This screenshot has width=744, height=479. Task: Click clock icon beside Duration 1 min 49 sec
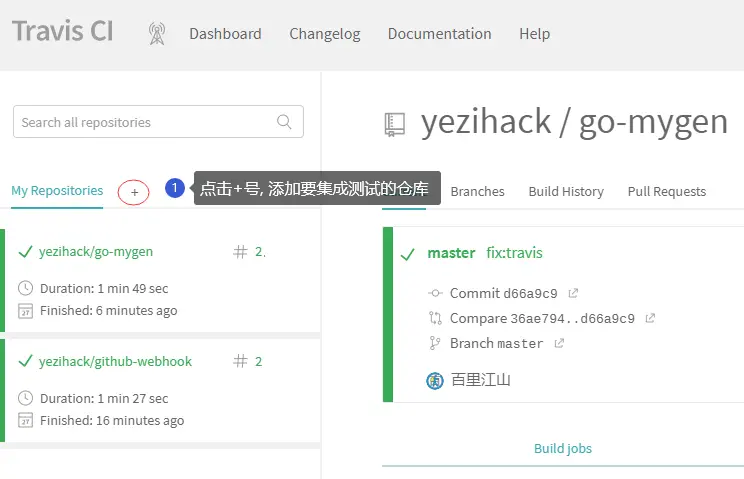(25, 288)
